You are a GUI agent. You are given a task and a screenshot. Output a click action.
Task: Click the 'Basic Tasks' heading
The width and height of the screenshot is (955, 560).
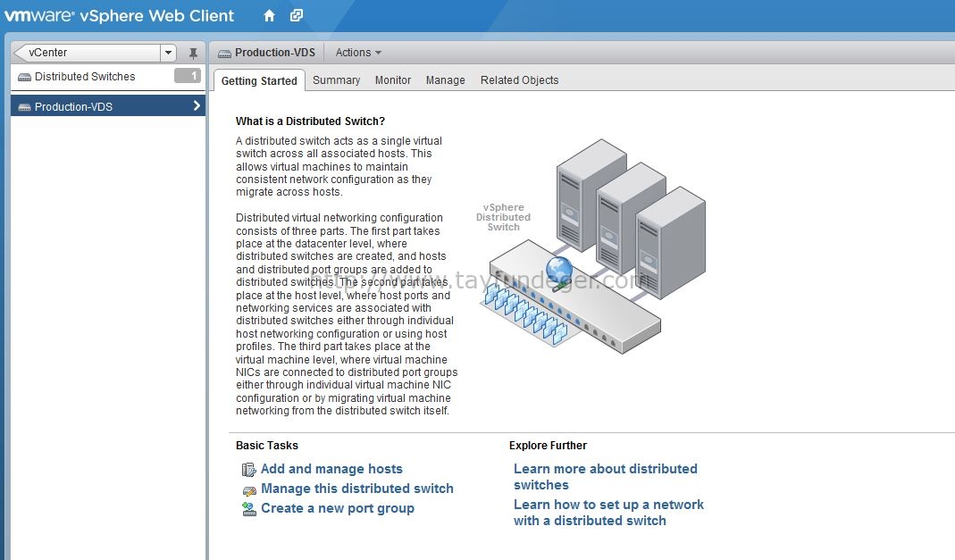pyautogui.click(x=267, y=445)
